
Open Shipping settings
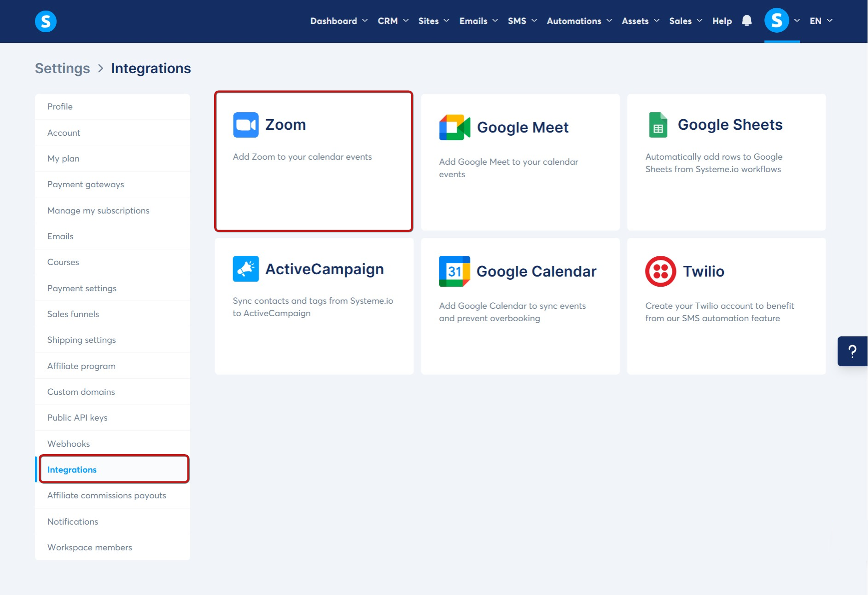[x=112, y=340]
